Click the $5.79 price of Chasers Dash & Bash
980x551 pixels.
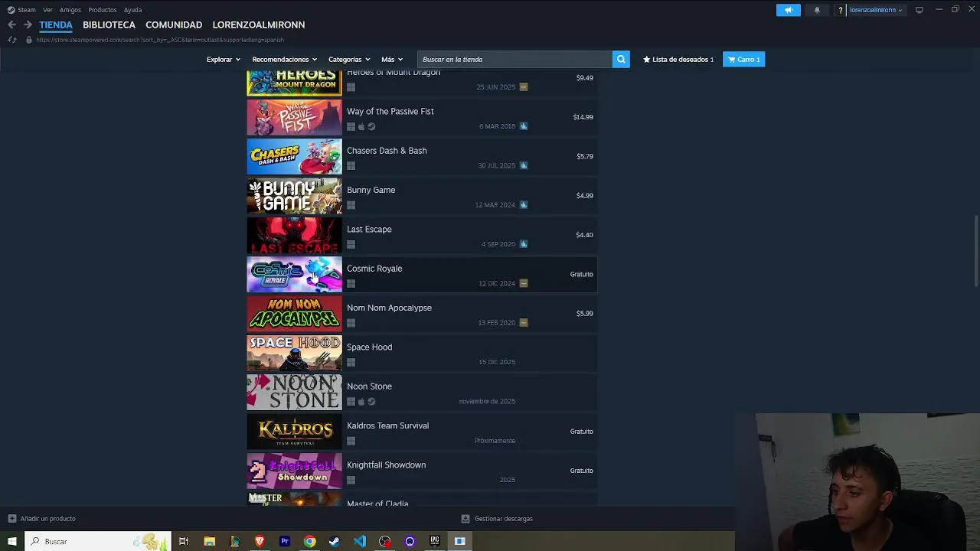[x=585, y=156]
